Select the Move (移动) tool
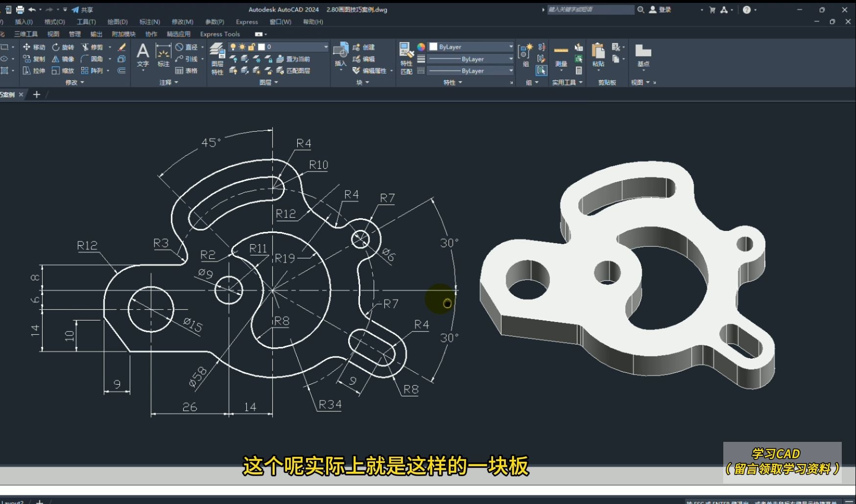 pos(34,47)
